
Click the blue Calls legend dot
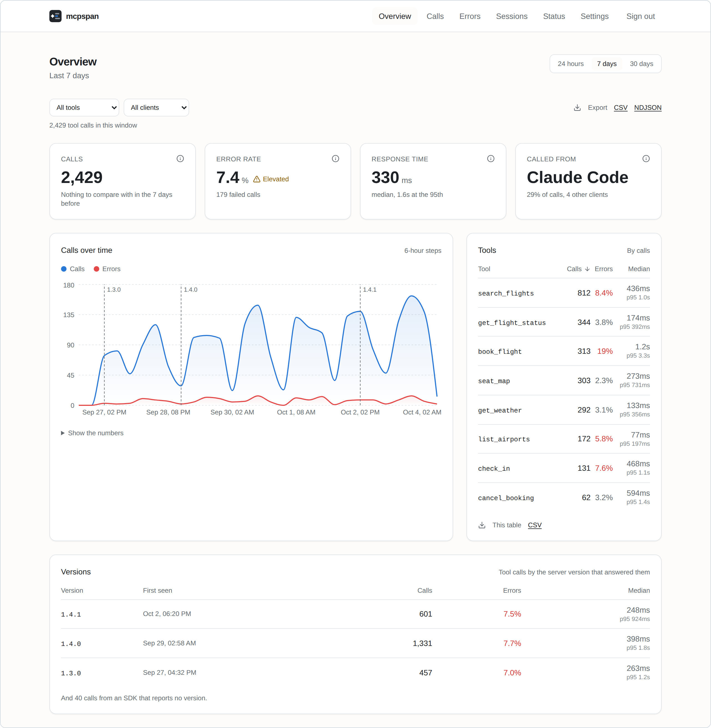64,269
